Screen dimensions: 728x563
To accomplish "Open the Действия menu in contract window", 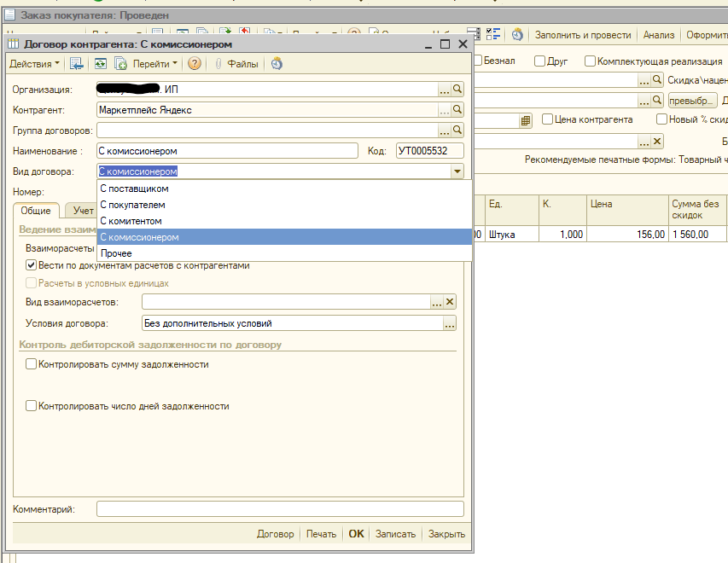I will click(34, 64).
